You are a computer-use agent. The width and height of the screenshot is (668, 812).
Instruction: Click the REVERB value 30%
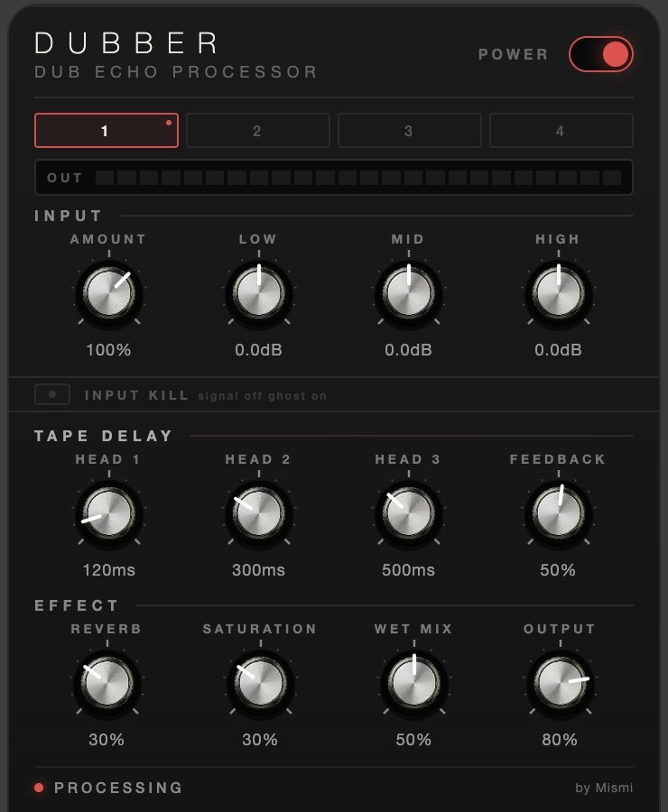click(x=107, y=740)
